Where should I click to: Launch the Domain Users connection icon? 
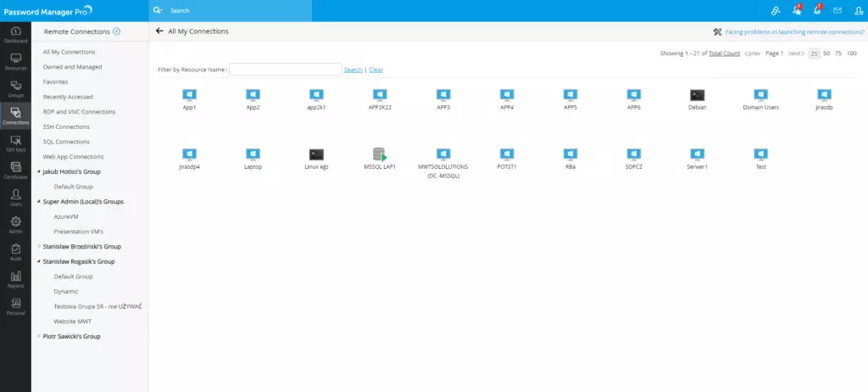pos(760,95)
